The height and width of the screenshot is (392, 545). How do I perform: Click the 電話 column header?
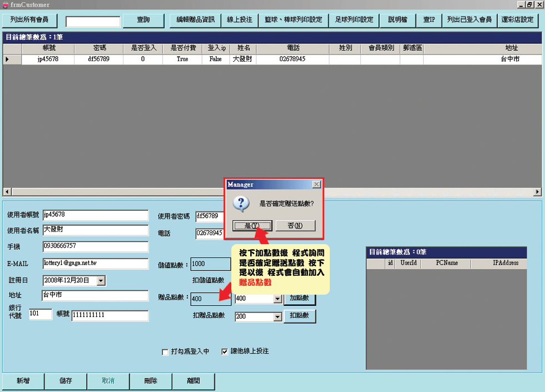click(x=293, y=48)
